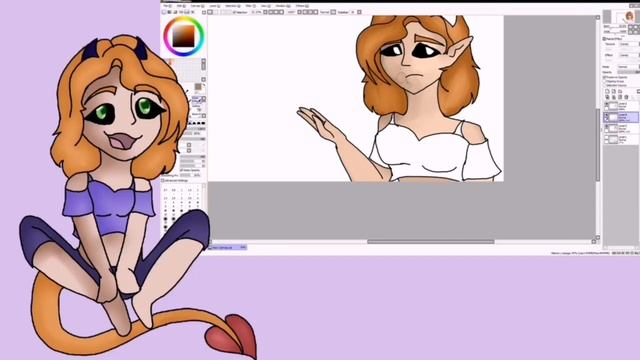Open the Stabilizer value dropdown
The image size is (640, 360).
pyautogui.click(x=359, y=12)
